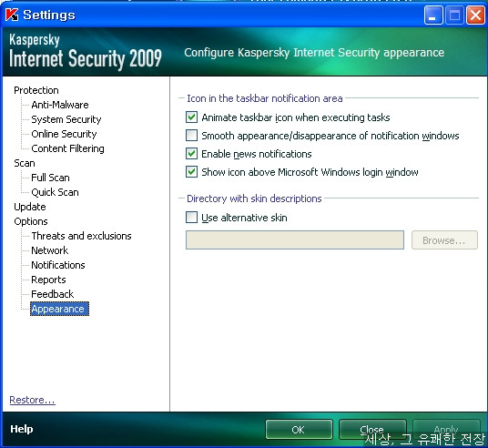Click the Close button in bottom bar
The height and width of the screenshot is (448, 488).
point(372,430)
